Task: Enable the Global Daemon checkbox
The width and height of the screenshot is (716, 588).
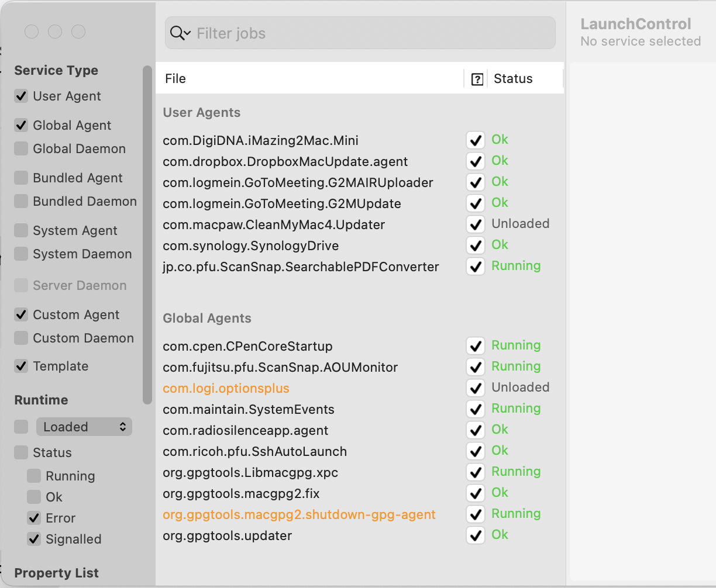Action: click(21, 148)
